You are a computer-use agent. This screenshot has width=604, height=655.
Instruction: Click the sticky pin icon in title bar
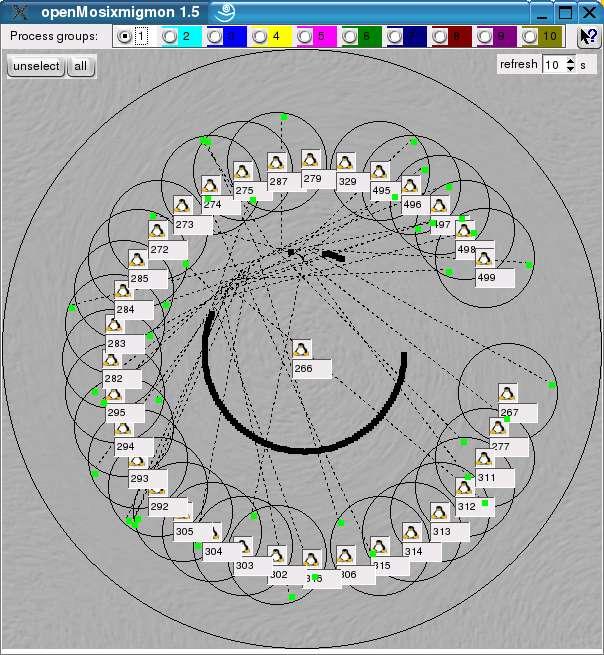click(x=225, y=12)
